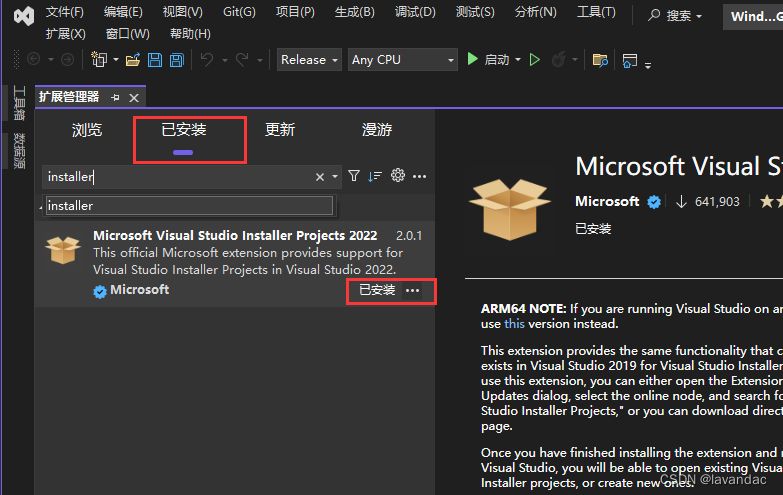Viewport: 783px width, 495px height.
Task: Open the 项目(P) menu
Action: [x=296, y=12]
